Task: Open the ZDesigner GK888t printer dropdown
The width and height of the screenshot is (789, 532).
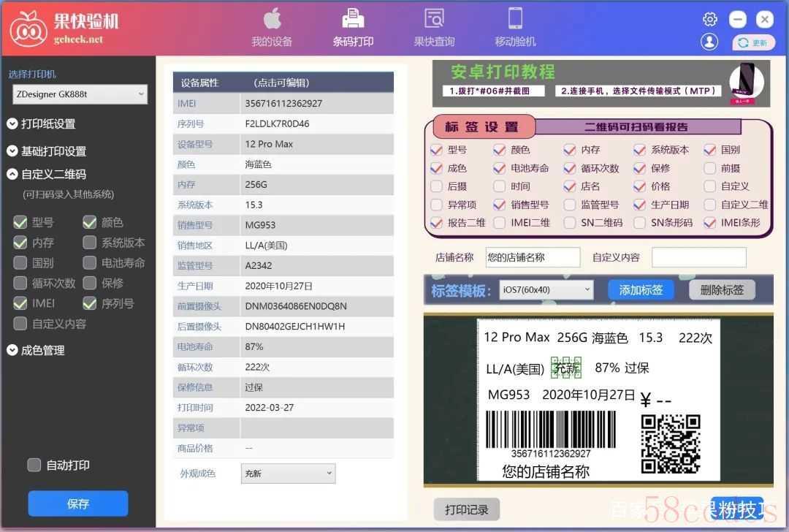Action: click(80, 94)
